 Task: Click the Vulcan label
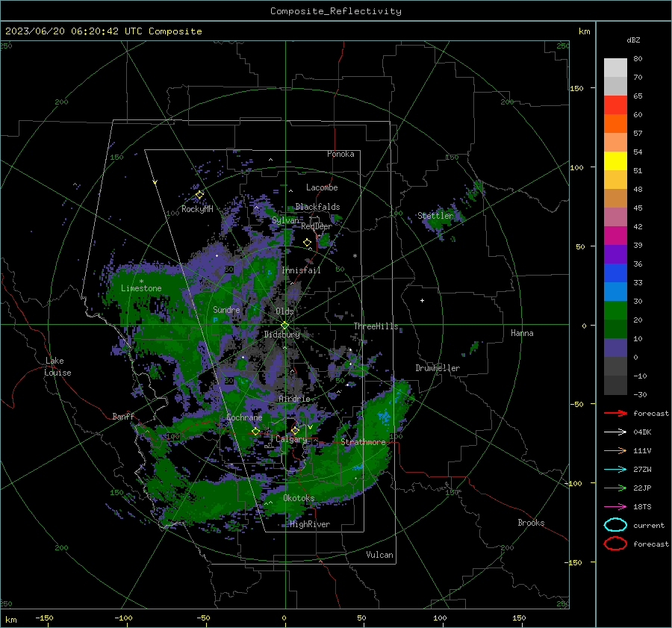click(x=379, y=555)
